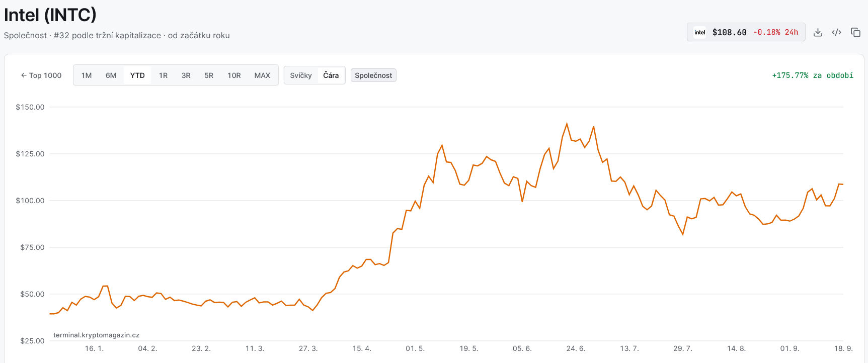
Task: Click the 16. 1. date label
Action: [94, 348]
